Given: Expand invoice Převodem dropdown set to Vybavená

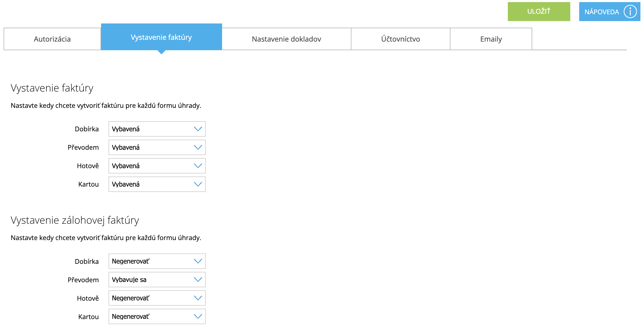Looking at the screenshot, I should [x=157, y=147].
